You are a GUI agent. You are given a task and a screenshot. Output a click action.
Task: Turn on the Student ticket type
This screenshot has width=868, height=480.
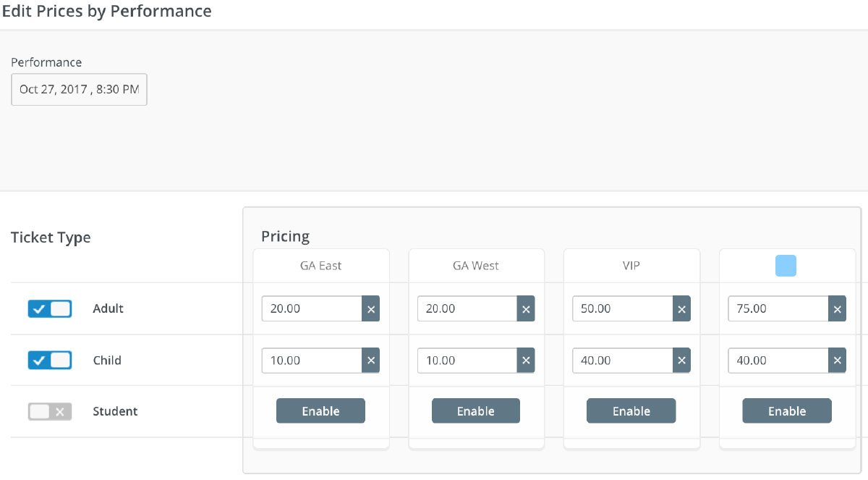[x=50, y=411]
